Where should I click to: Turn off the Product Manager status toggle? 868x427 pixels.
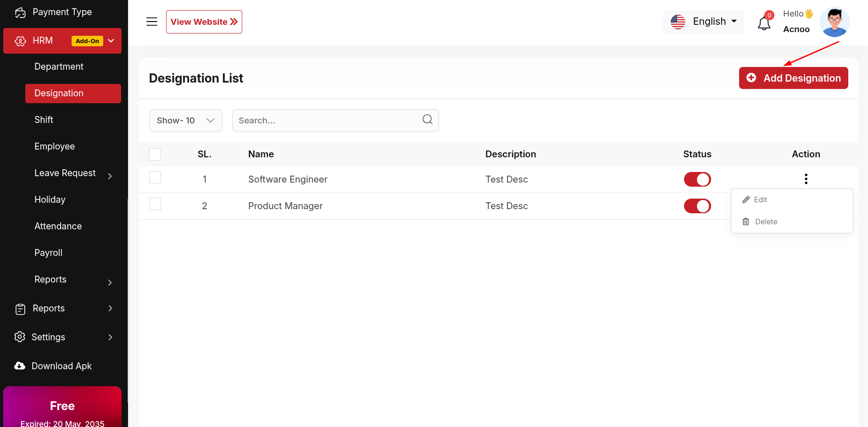point(697,206)
